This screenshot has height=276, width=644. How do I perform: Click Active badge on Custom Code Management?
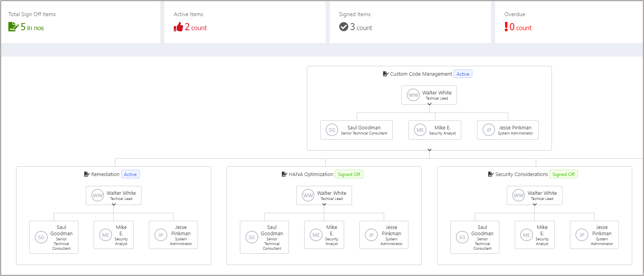pyautogui.click(x=463, y=74)
